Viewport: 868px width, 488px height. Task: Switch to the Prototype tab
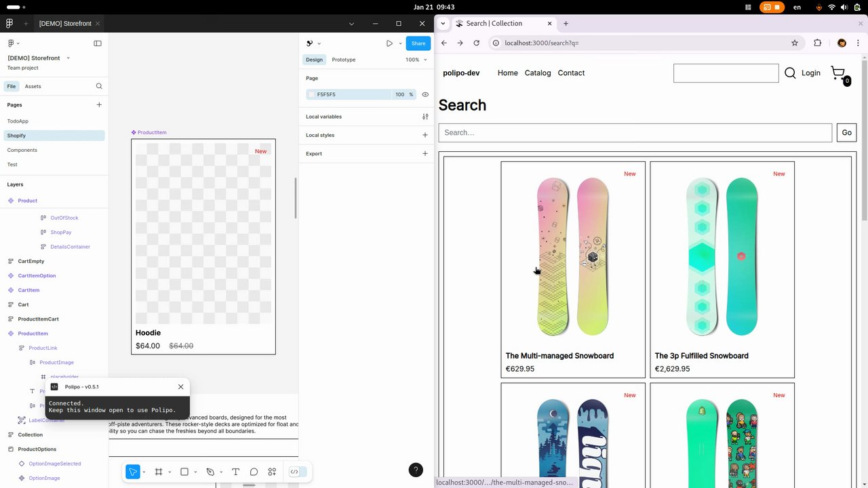coord(344,60)
